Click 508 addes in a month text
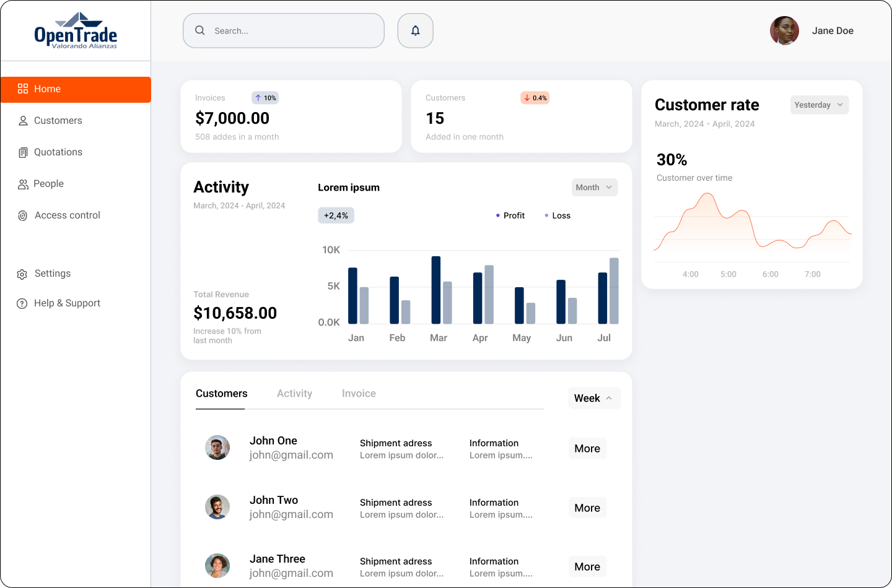 tap(237, 137)
